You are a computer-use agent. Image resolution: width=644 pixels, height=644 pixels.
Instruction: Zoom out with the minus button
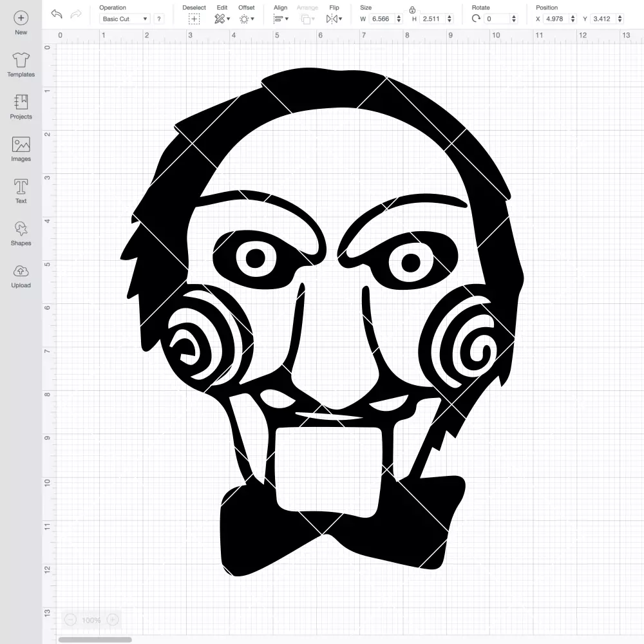[x=70, y=620]
